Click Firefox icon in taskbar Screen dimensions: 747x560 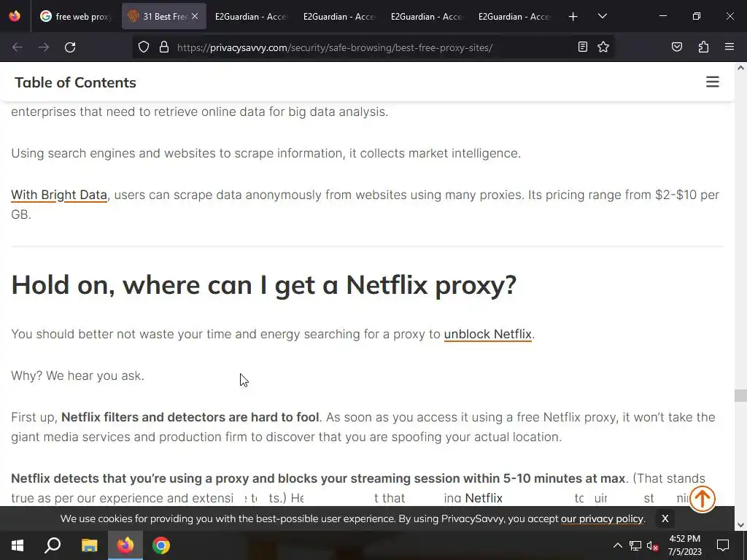125,545
